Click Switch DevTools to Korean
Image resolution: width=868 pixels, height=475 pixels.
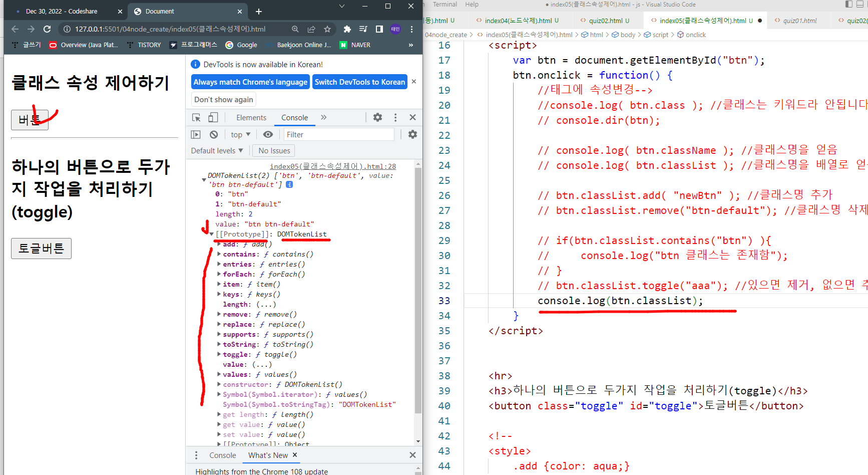pyautogui.click(x=360, y=82)
